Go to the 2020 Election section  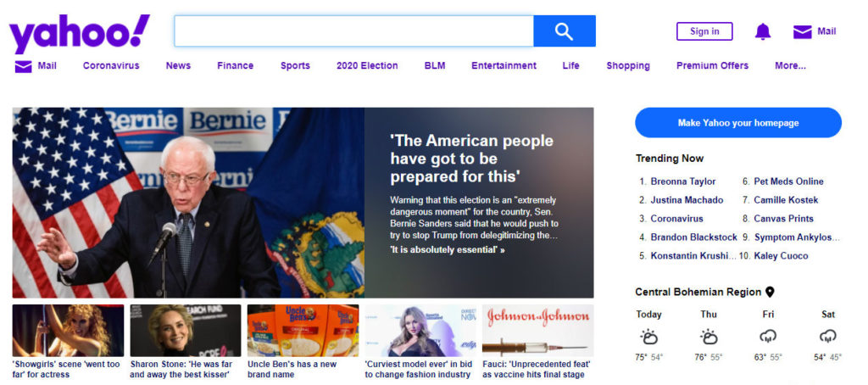pos(367,66)
